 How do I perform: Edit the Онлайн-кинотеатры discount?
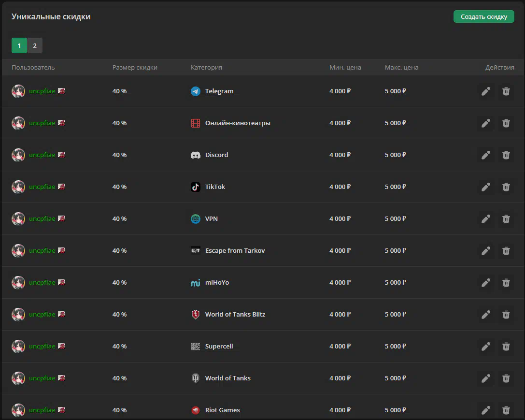(486, 123)
